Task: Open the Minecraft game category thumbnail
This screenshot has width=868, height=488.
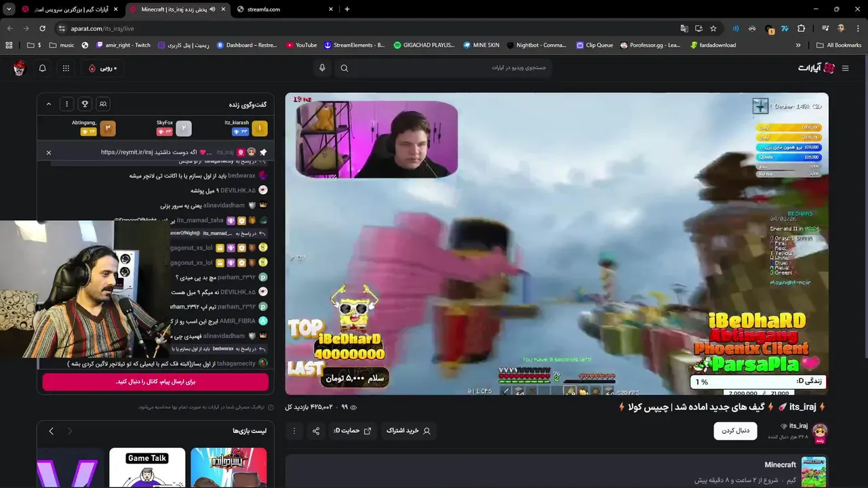Action: (x=814, y=472)
